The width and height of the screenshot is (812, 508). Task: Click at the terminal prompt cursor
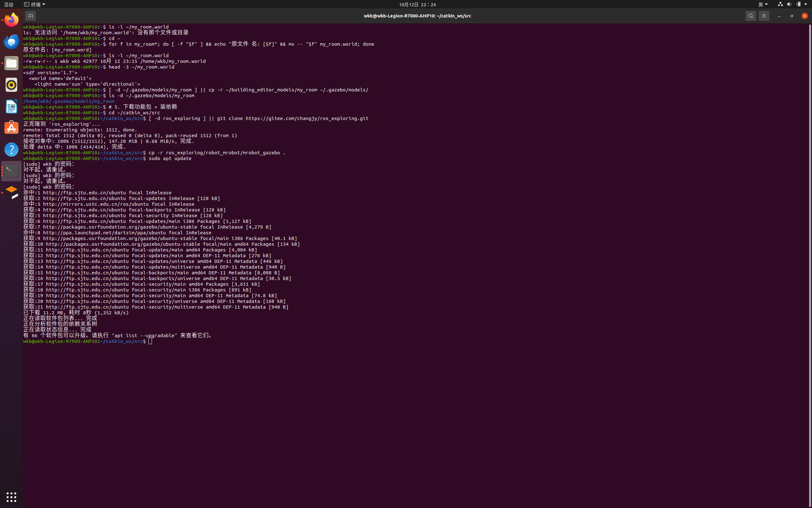[x=150, y=341]
